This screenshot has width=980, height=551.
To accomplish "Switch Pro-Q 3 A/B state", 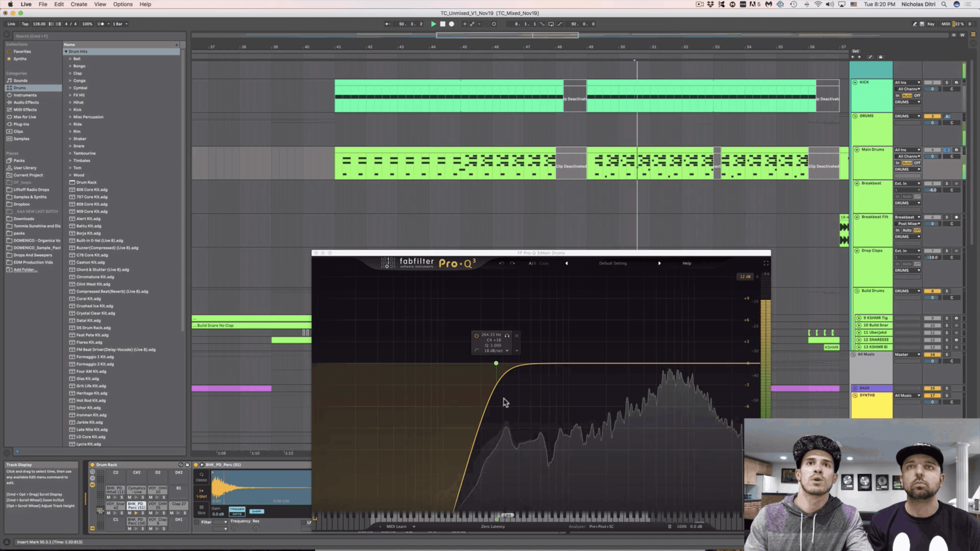I will point(532,263).
